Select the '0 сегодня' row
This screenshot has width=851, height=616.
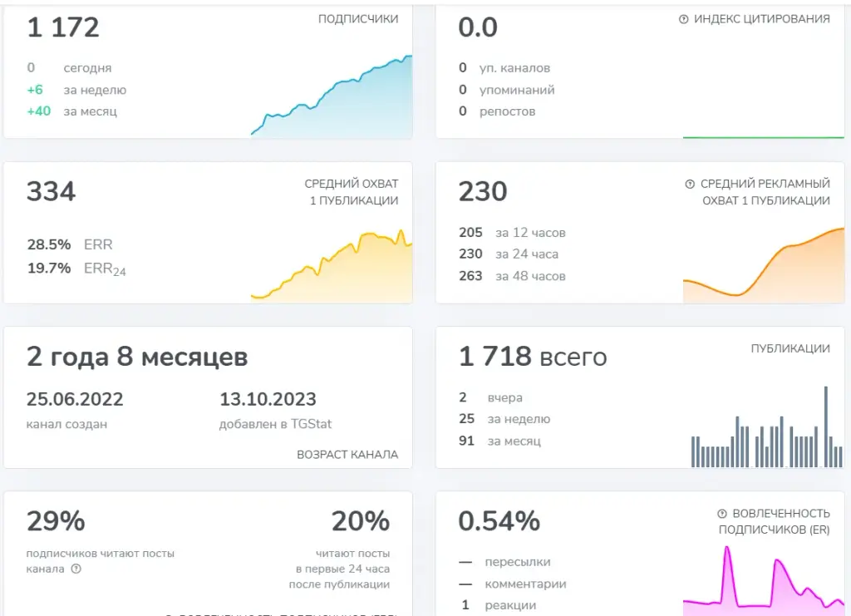(70, 68)
